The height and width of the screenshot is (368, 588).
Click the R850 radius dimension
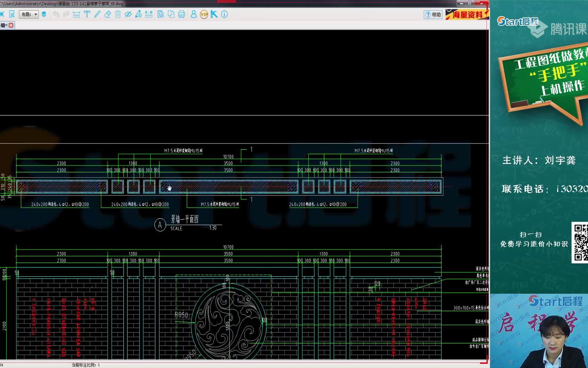click(181, 315)
